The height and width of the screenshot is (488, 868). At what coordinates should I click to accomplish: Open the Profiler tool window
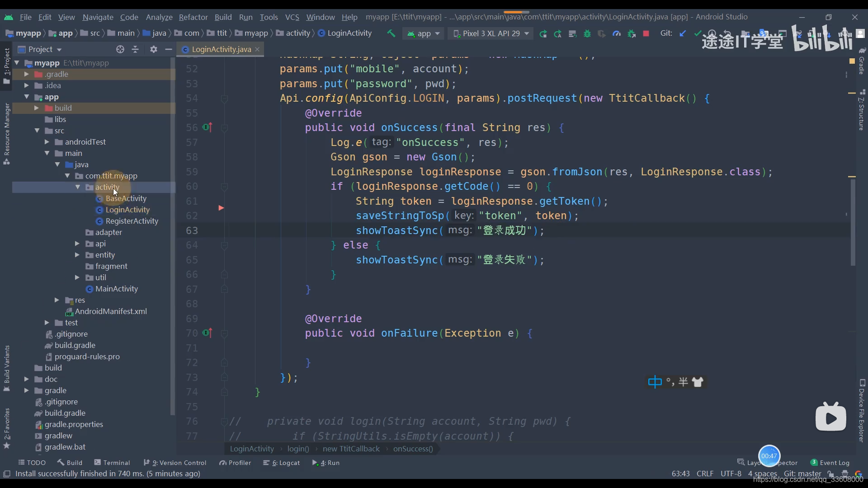(x=235, y=463)
